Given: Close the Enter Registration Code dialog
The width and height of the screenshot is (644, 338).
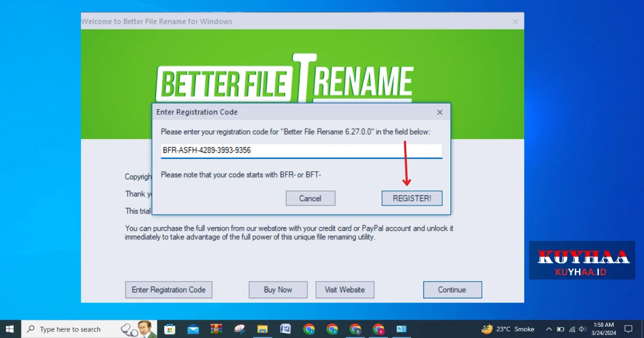Looking at the screenshot, I should (440, 113).
